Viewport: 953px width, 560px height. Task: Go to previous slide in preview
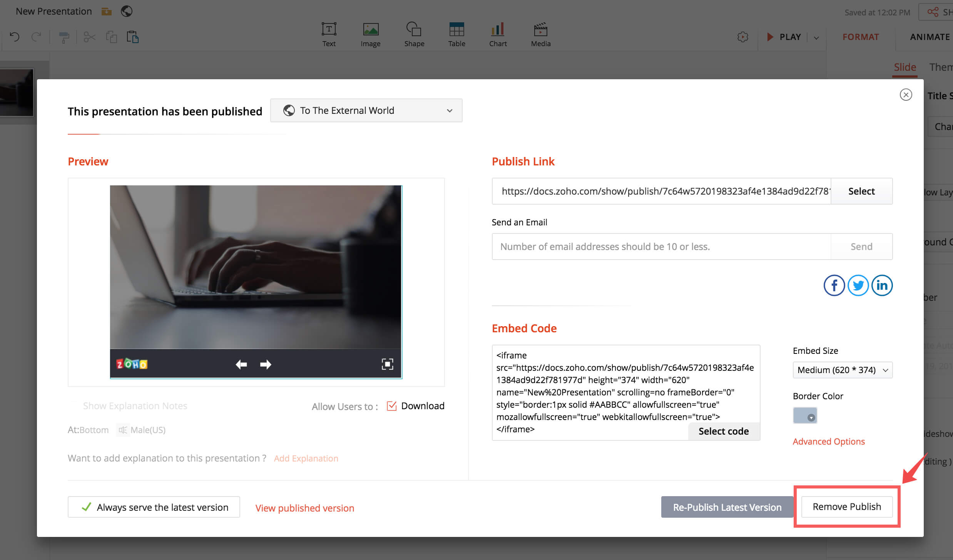(241, 364)
